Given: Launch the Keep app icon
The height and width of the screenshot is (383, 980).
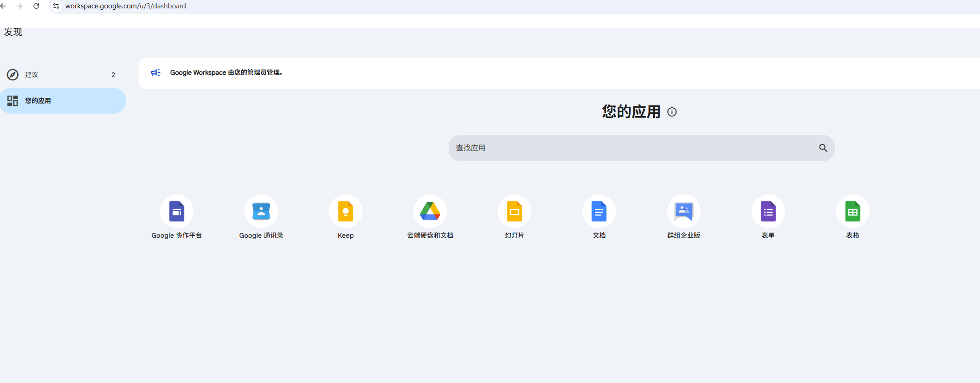Looking at the screenshot, I should 345,212.
